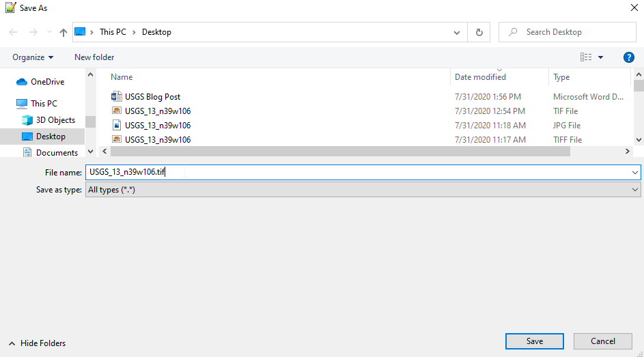Select the USGS_13_n39w106 TIF File

coord(157,111)
